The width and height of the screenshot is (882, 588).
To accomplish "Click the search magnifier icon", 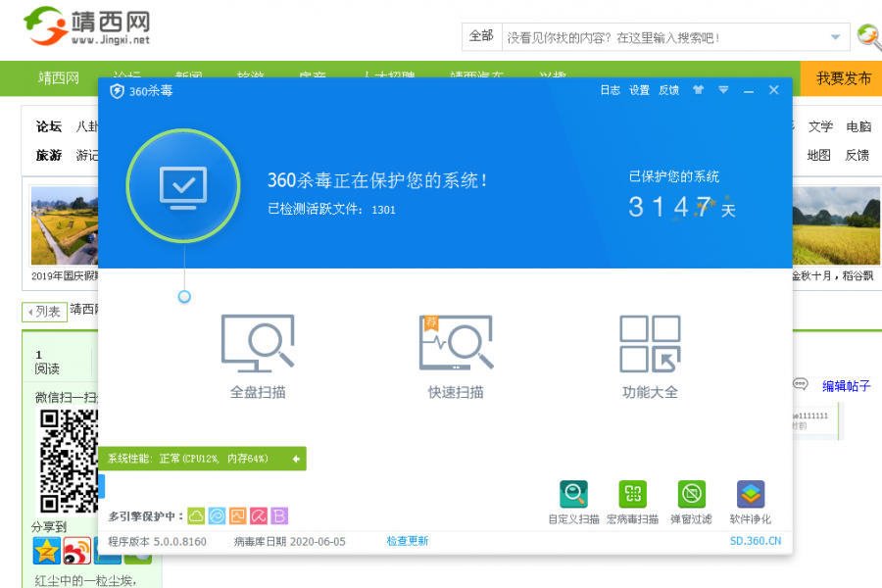I will point(869,36).
